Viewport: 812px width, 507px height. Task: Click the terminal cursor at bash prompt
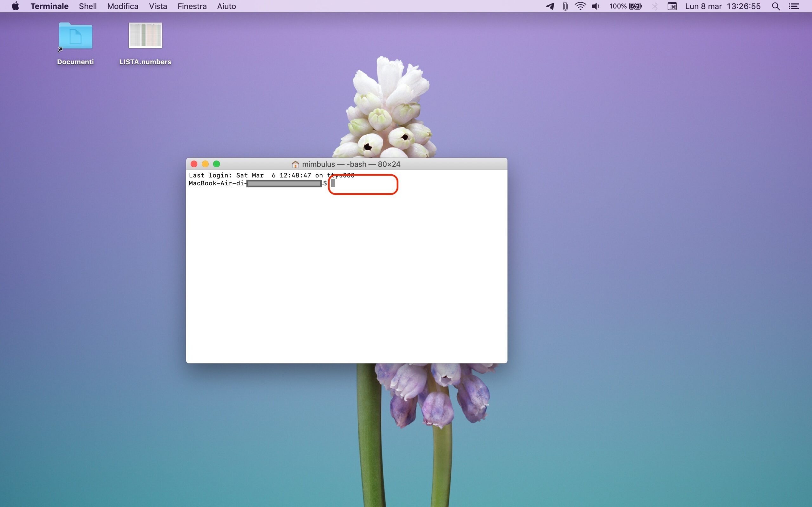333,183
